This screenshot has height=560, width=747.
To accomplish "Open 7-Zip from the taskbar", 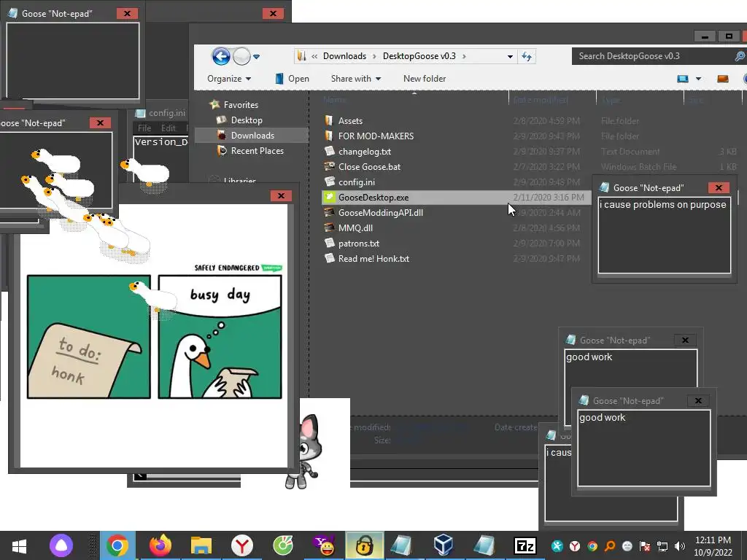I will coord(525,545).
